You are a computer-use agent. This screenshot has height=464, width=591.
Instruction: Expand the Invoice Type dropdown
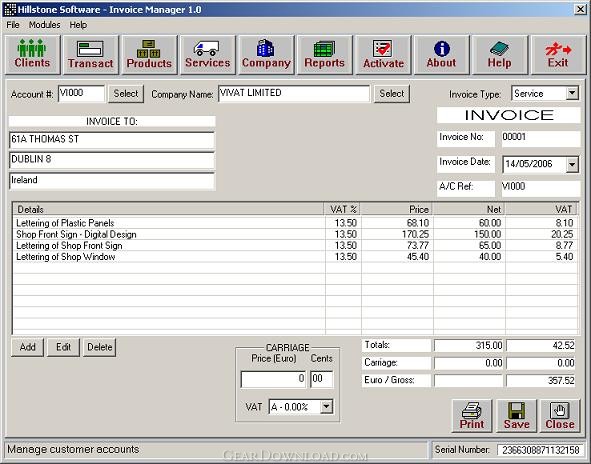[572, 93]
